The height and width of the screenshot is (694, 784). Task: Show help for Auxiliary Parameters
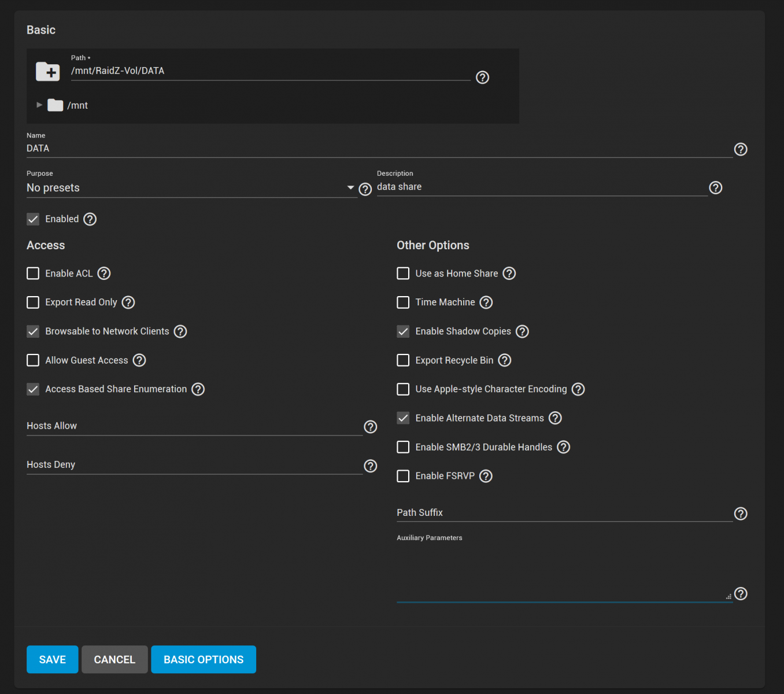[x=741, y=594]
